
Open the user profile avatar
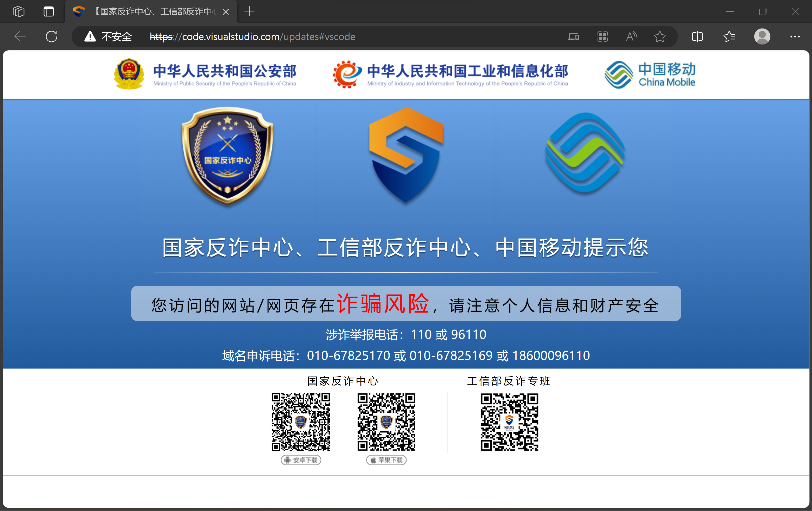[x=762, y=36]
